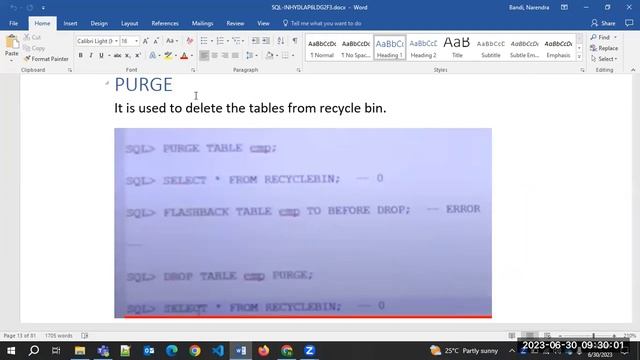
Task: Sort the selected text alphabetically
Action: pos(281,41)
